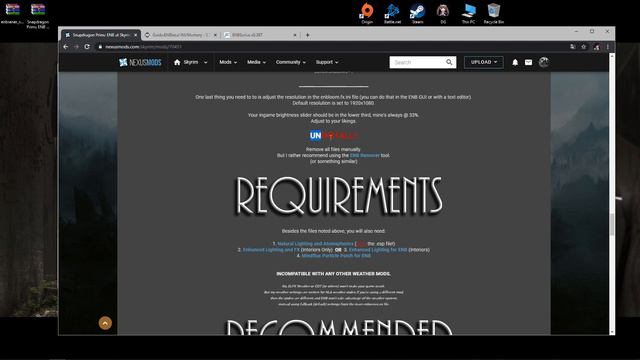
Task: Select the Snapdragon Prime ENB archive file
Action: pos(38,16)
